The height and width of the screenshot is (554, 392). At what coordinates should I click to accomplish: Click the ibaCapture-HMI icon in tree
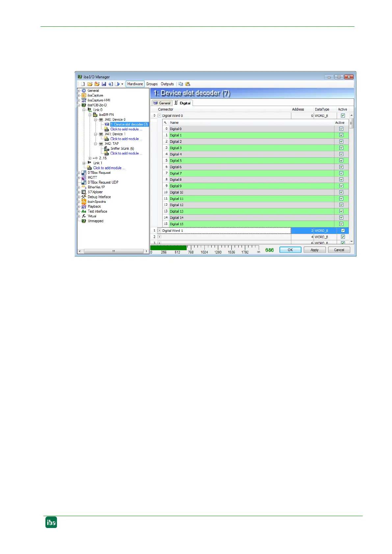[x=84, y=100]
